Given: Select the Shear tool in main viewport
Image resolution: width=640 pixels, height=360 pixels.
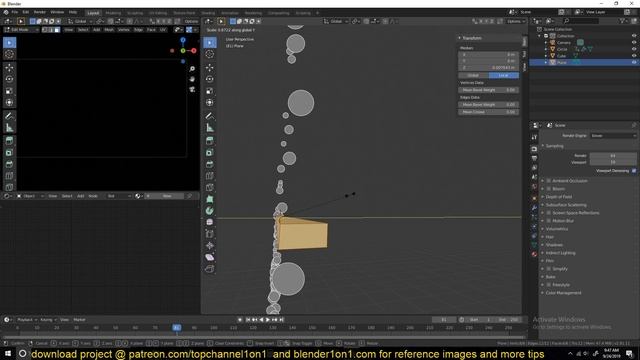Looking at the screenshot, I should (x=210, y=257).
